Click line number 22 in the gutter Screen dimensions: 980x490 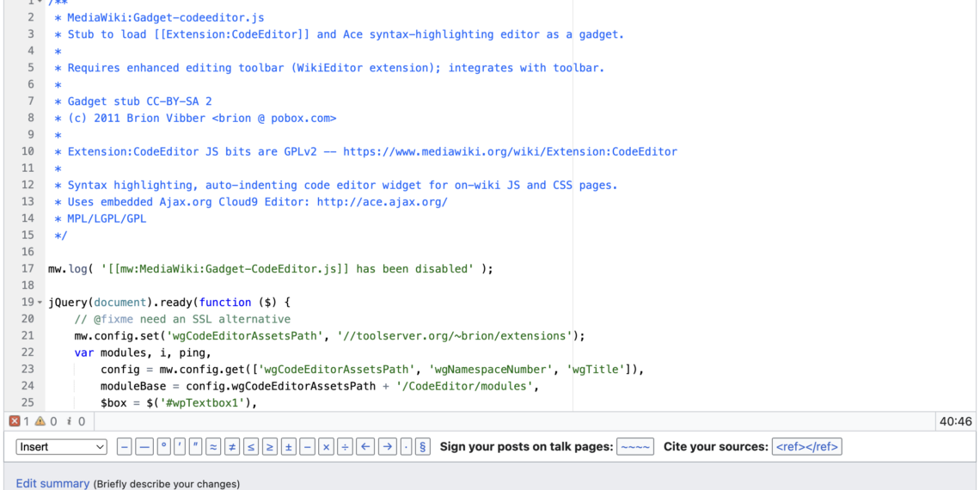tap(28, 352)
